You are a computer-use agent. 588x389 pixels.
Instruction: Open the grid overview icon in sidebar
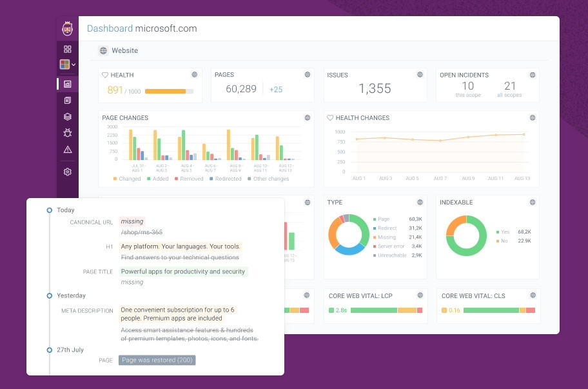point(68,49)
